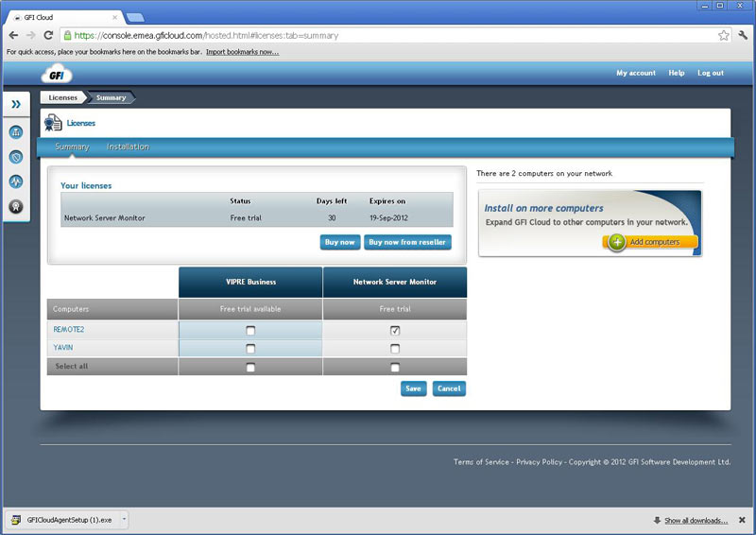Open the Help menu
Image resolution: width=756 pixels, height=535 pixels.
[x=677, y=73]
